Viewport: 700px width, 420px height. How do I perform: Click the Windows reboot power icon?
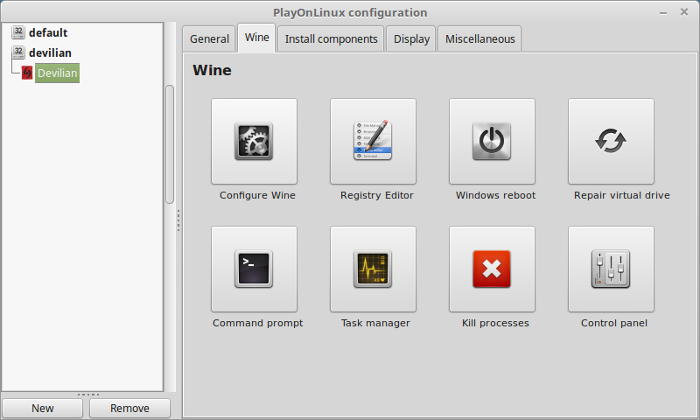(x=492, y=141)
